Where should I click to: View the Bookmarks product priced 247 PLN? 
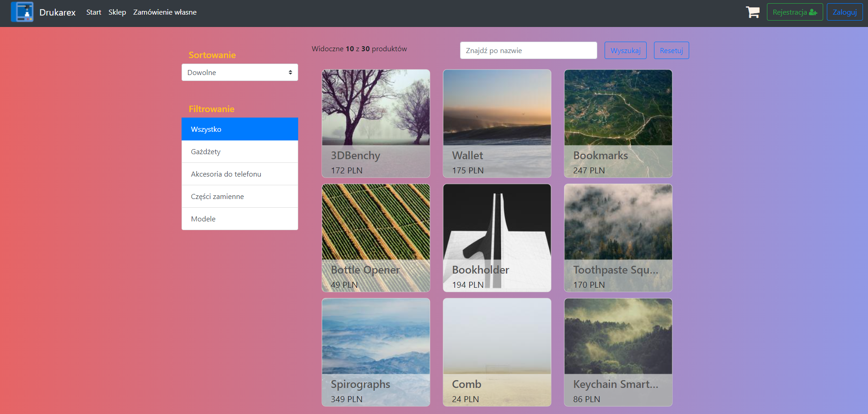(618, 124)
